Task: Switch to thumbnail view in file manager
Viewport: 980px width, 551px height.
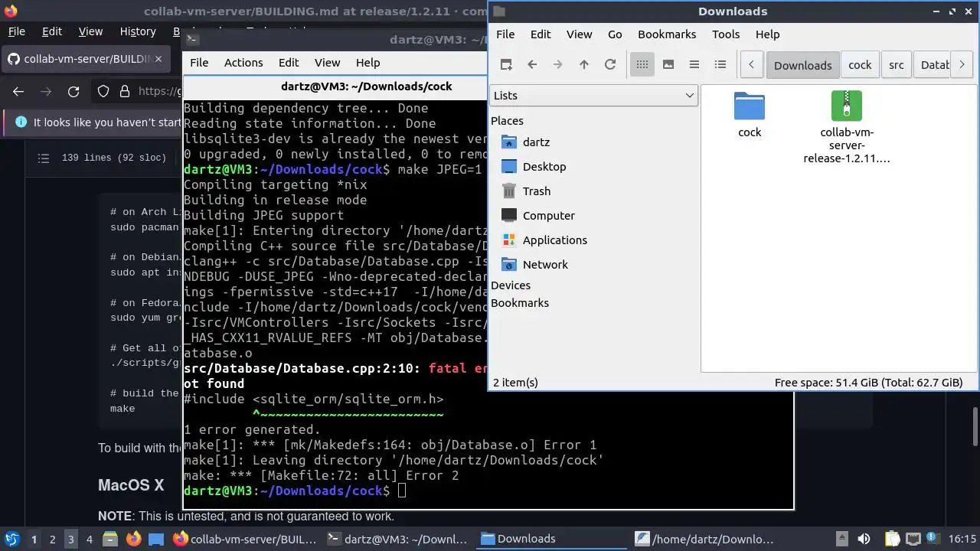Action: point(668,65)
